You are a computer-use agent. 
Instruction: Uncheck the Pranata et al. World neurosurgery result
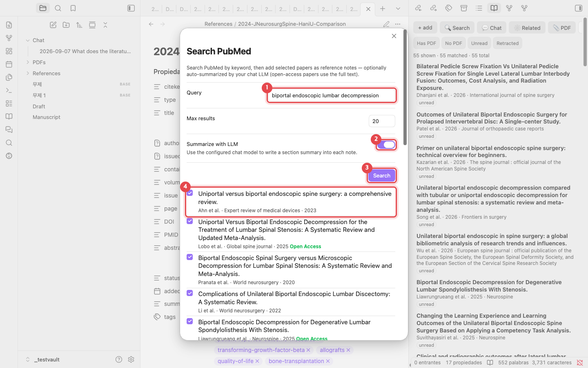(190, 257)
